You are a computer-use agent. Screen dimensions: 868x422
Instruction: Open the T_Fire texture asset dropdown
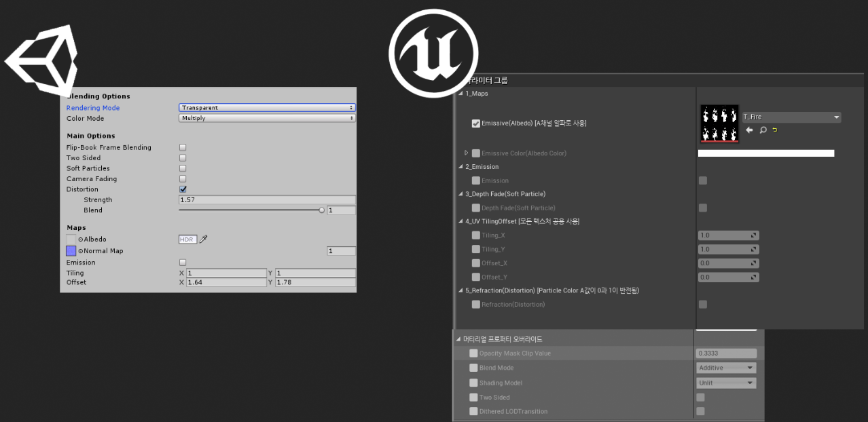click(x=791, y=117)
